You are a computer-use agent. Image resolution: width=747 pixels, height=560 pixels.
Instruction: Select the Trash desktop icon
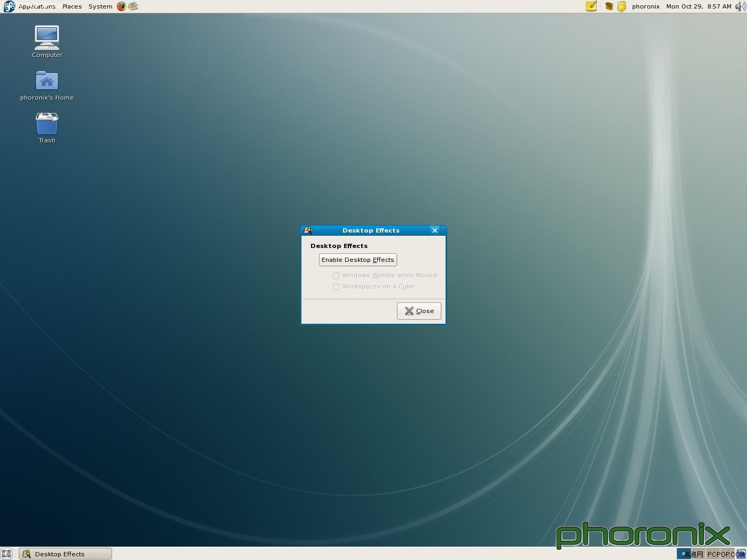coord(47,128)
